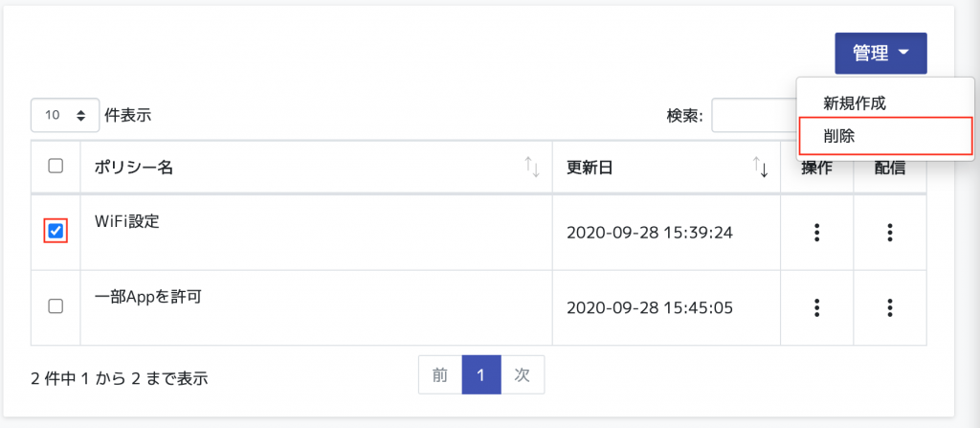Uncheck the WiFi設定 policy checkbox
980x428 pixels.
pyautogui.click(x=56, y=232)
